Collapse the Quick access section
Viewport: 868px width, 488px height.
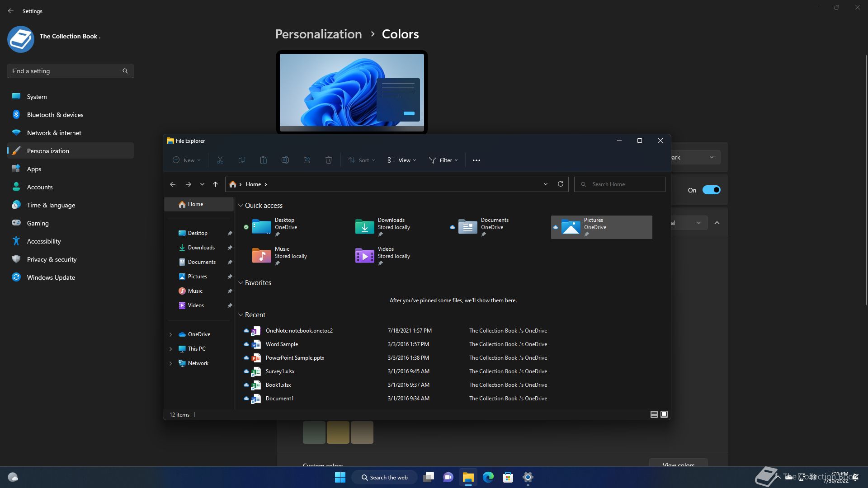241,206
